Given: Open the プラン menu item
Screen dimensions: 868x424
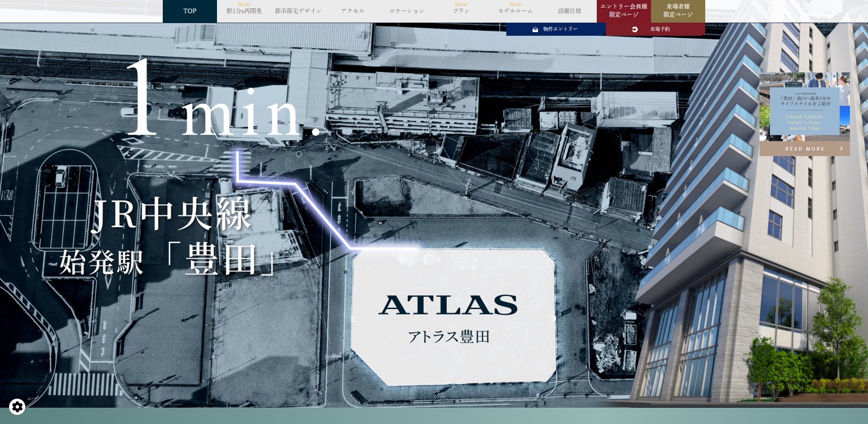Looking at the screenshot, I should (461, 11).
